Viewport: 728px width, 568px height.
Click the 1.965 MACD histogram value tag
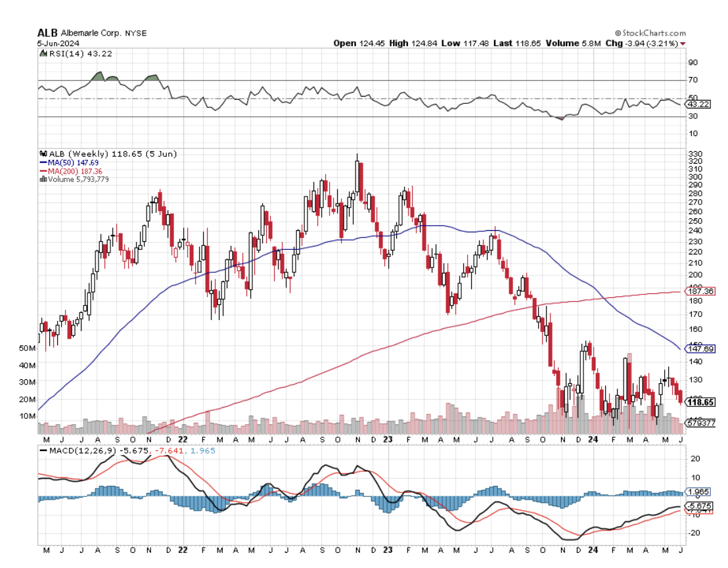[698, 492]
